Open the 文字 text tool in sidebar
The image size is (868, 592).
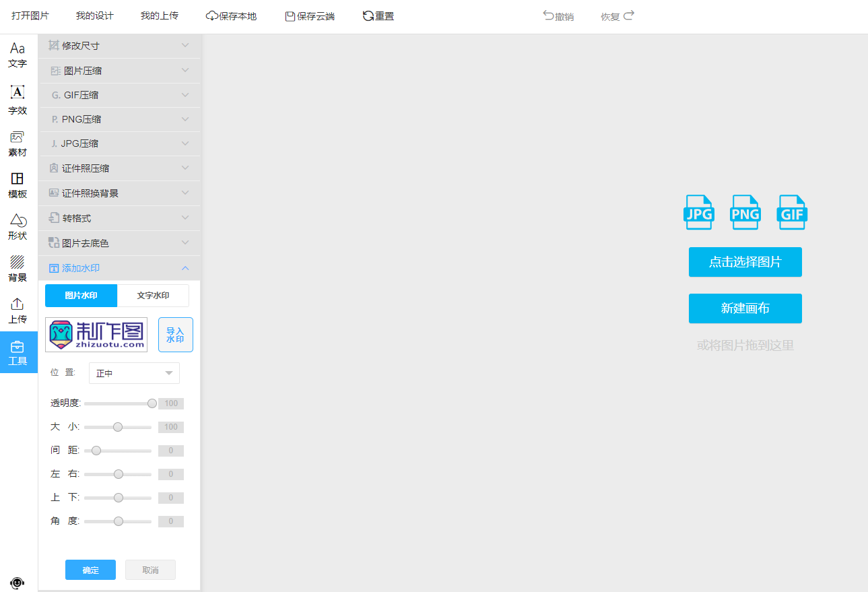point(18,55)
